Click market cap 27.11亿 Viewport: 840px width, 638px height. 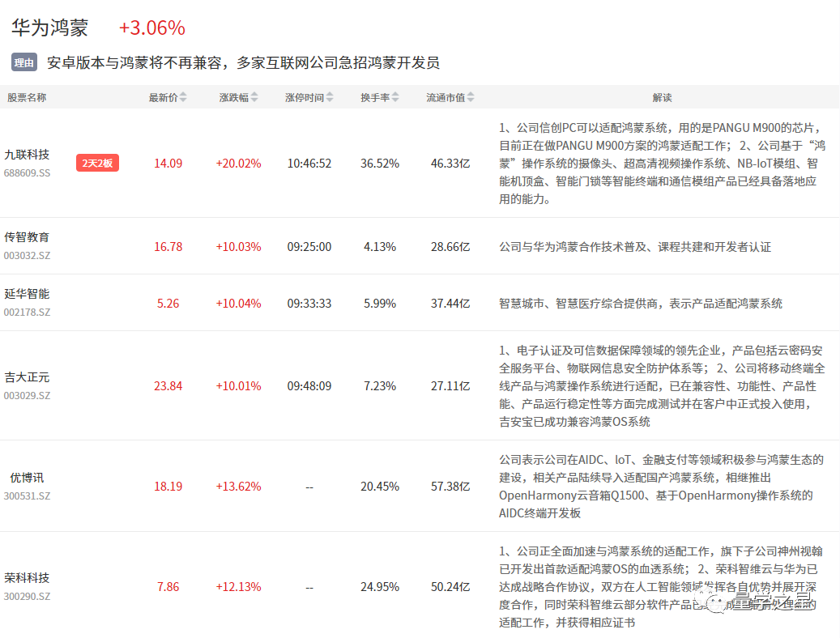coord(450,386)
